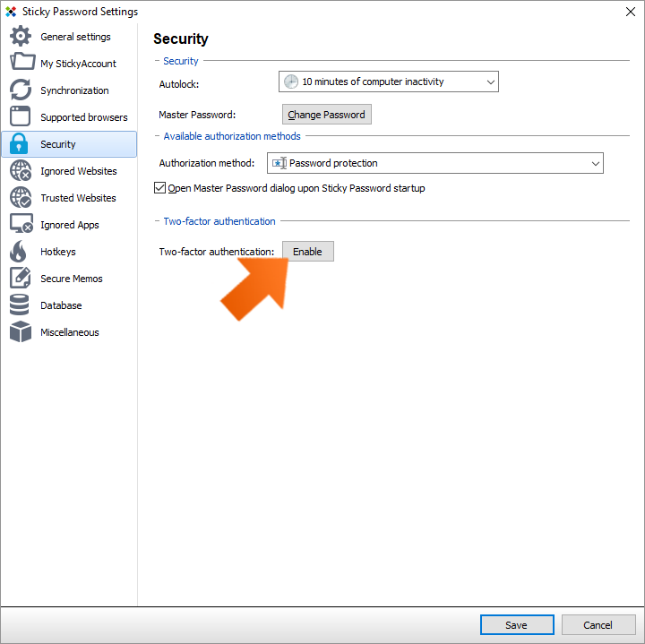
Task: Click the clock icon in Autolock field
Action: coord(291,82)
